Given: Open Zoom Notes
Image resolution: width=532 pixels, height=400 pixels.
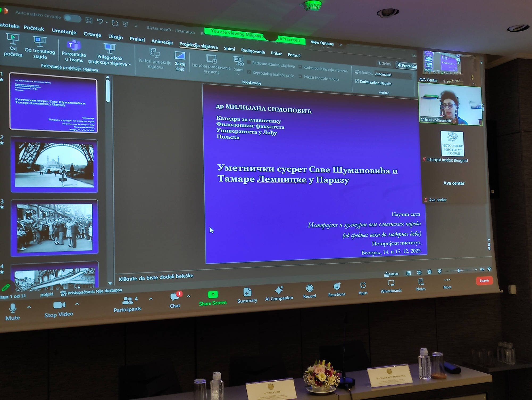Looking at the screenshot, I should coord(421,285).
